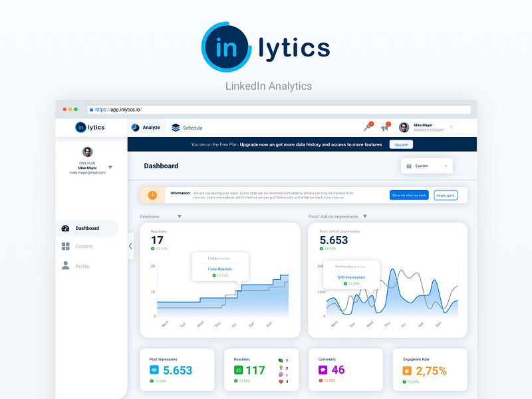The image size is (532, 399).
Task: Click the like reaction emoji beside Reactions count
Action: 238,370
